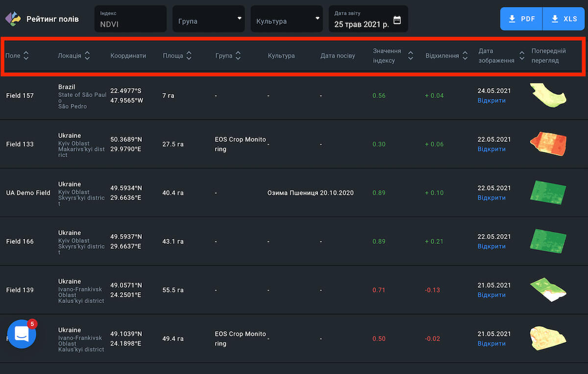Sort by Площа column arrows
The image size is (588, 374).
(x=189, y=56)
